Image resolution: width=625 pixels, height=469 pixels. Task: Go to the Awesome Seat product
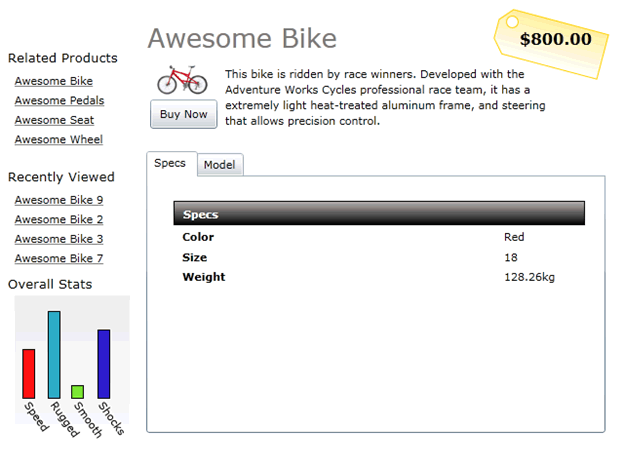[55, 120]
